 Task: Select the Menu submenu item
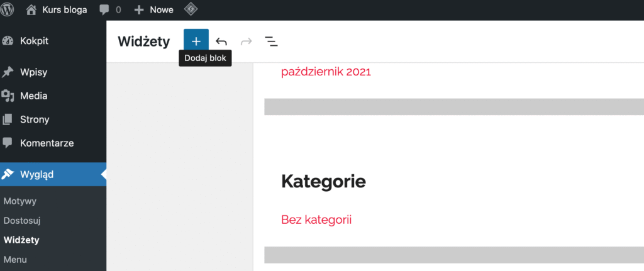coord(15,259)
